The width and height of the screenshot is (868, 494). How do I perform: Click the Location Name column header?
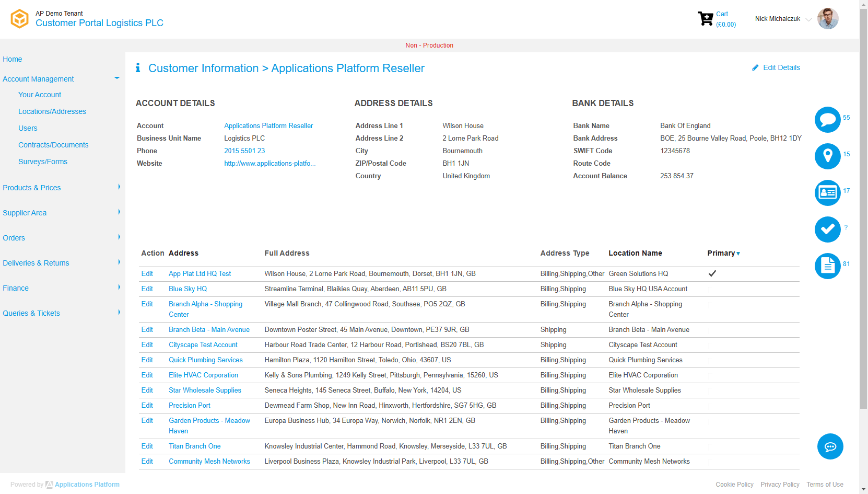pos(635,253)
